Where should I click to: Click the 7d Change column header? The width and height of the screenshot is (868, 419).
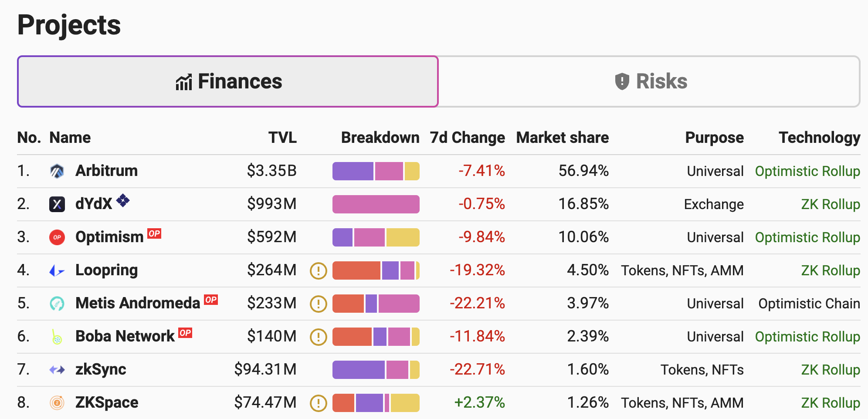pyautogui.click(x=468, y=138)
